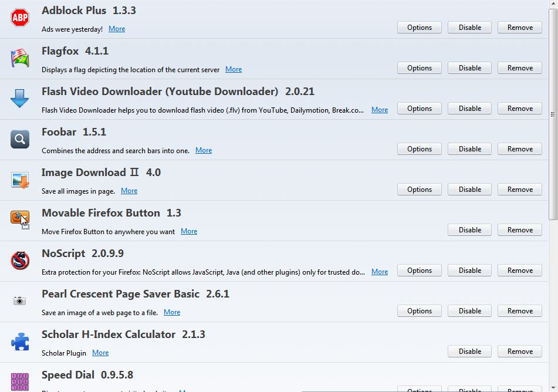This screenshot has width=558, height=392.
Task: Click the 'Ads were yesterday!' description
Action: coord(72,29)
